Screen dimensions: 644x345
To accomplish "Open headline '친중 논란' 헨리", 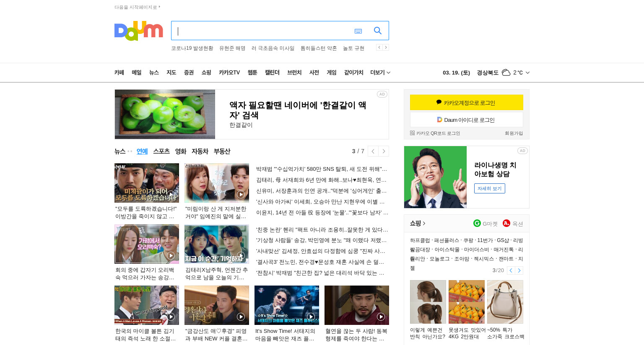I will pyautogui.click(x=322, y=230).
